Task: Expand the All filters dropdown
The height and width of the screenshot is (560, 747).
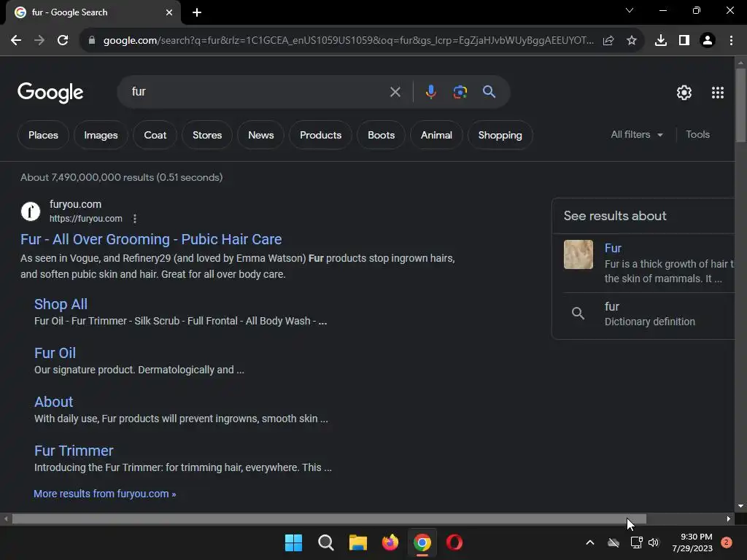Action: [x=637, y=135]
